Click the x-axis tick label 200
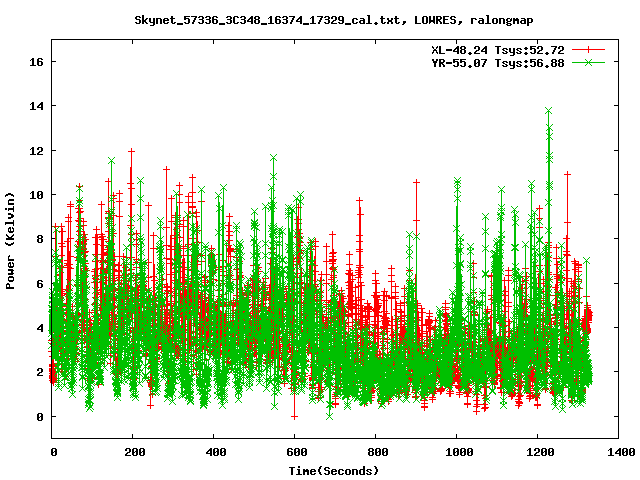The width and height of the screenshot is (640, 480). click(x=135, y=452)
